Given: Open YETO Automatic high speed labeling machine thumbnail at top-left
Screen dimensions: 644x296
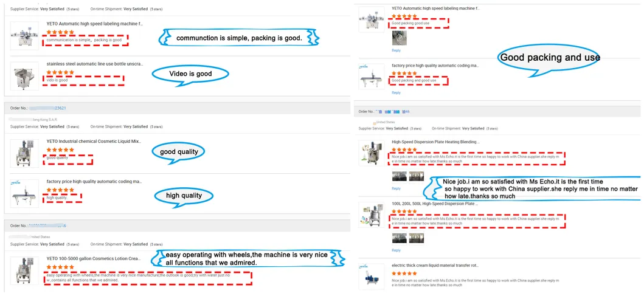Looking at the screenshot, I should pos(24,36).
